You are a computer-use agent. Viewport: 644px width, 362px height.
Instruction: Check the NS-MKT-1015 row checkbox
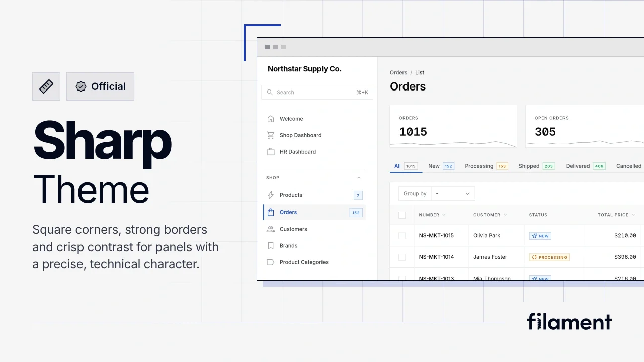[x=402, y=236]
